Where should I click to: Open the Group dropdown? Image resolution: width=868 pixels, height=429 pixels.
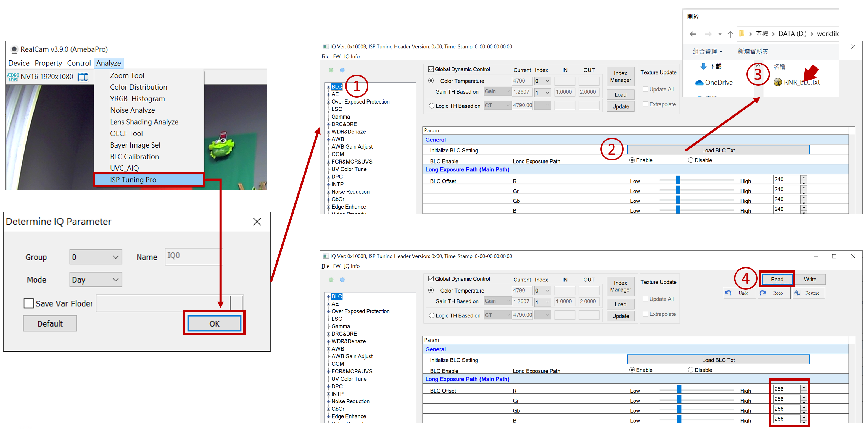pos(96,257)
